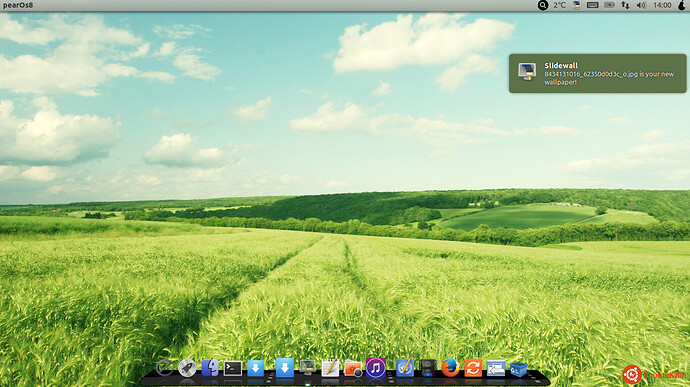690x387 pixels.
Task: Show the calendar from the 14:00 clock
Action: (x=662, y=5)
